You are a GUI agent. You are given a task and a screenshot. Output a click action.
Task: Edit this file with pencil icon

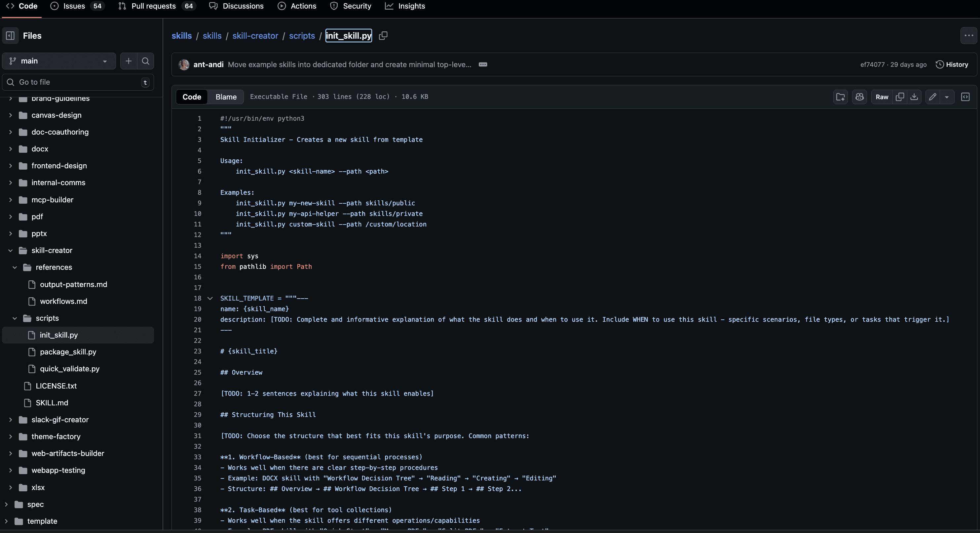point(932,97)
